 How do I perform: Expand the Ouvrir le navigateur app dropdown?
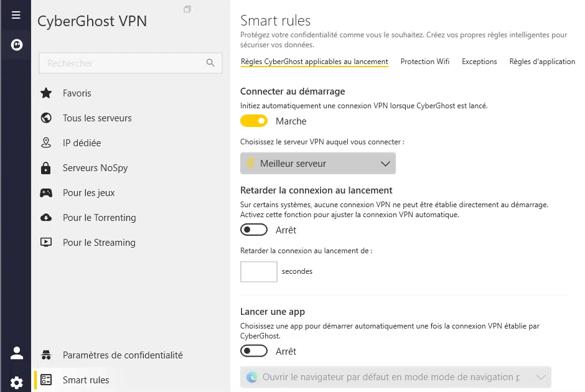(395, 377)
